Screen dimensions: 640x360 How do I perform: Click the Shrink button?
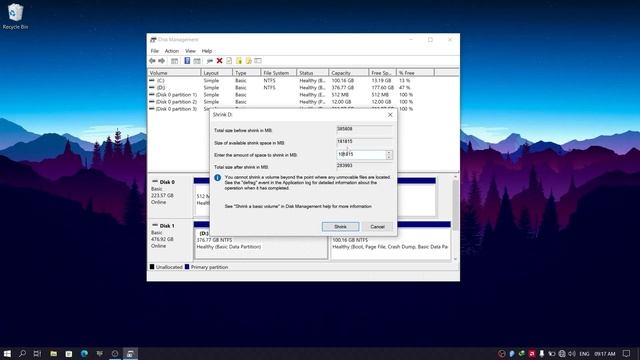340,227
